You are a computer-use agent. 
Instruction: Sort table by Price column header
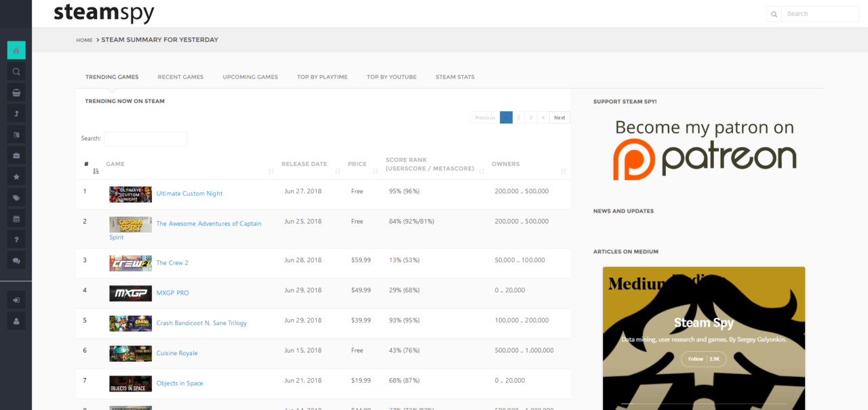click(x=357, y=164)
